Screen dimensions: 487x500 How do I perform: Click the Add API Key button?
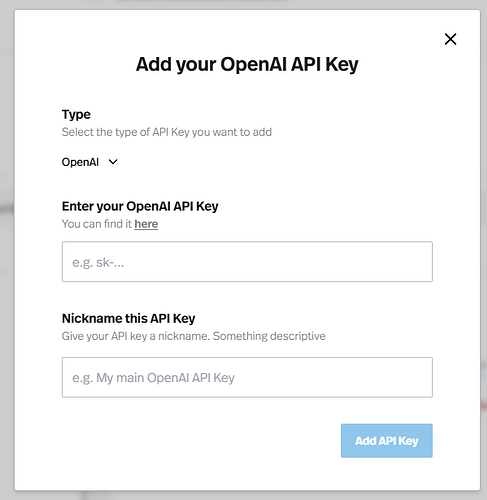point(387,441)
